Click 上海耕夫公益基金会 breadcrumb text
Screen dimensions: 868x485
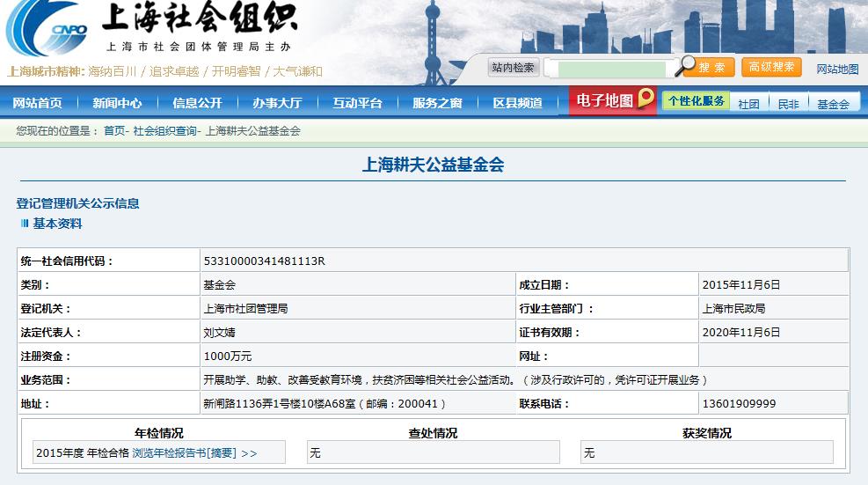[253, 131]
